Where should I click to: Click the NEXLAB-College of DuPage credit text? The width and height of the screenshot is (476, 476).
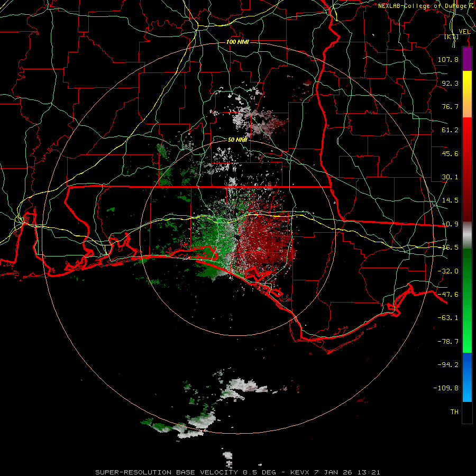(424, 6)
